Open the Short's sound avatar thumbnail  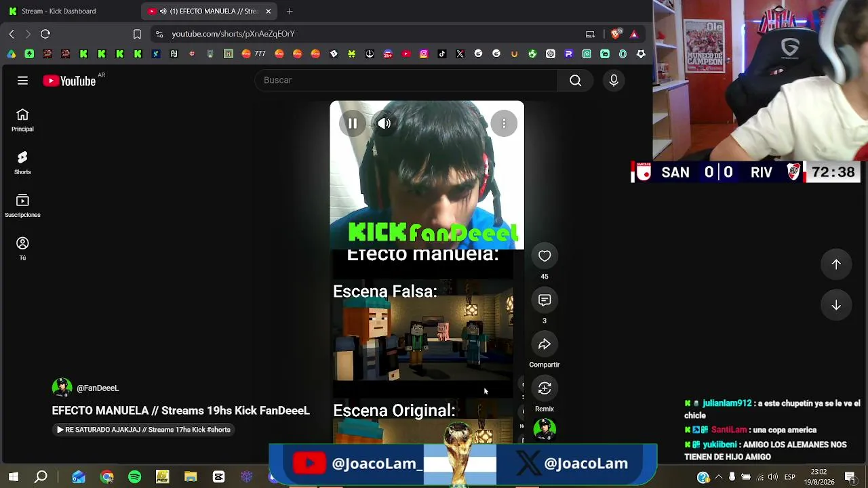[545, 430]
